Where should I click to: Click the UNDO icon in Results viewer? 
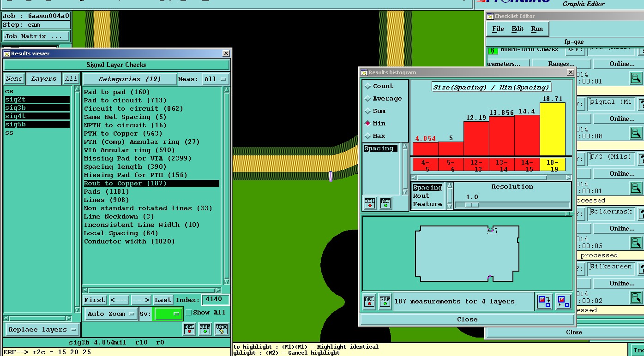pos(222,329)
